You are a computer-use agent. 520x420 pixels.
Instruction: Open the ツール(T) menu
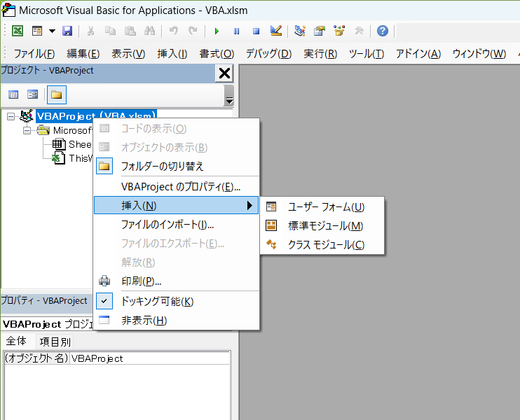(367, 53)
